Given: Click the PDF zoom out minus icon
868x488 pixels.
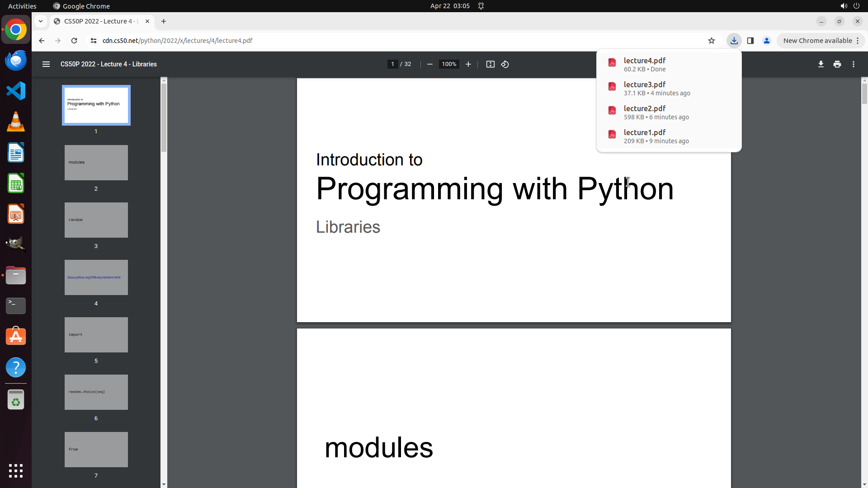Looking at the screenshot, I should pos(429,64).
